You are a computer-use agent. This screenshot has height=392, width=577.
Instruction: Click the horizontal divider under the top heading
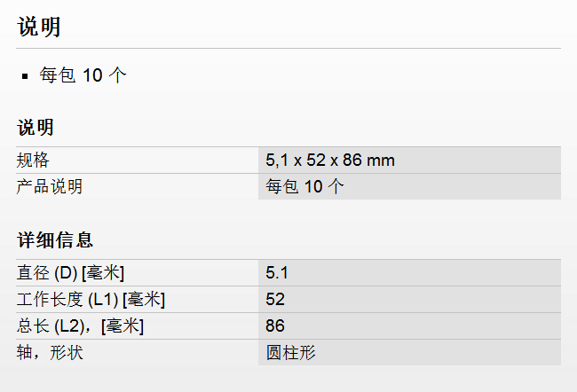pos(288,48)
